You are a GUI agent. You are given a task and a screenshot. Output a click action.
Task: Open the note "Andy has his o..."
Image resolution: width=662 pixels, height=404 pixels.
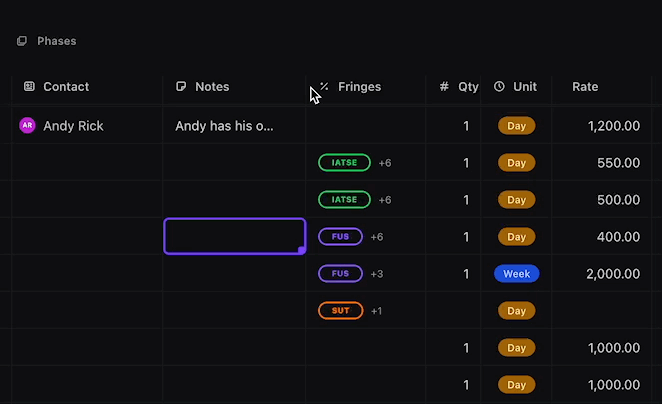(x=224, y=126)
